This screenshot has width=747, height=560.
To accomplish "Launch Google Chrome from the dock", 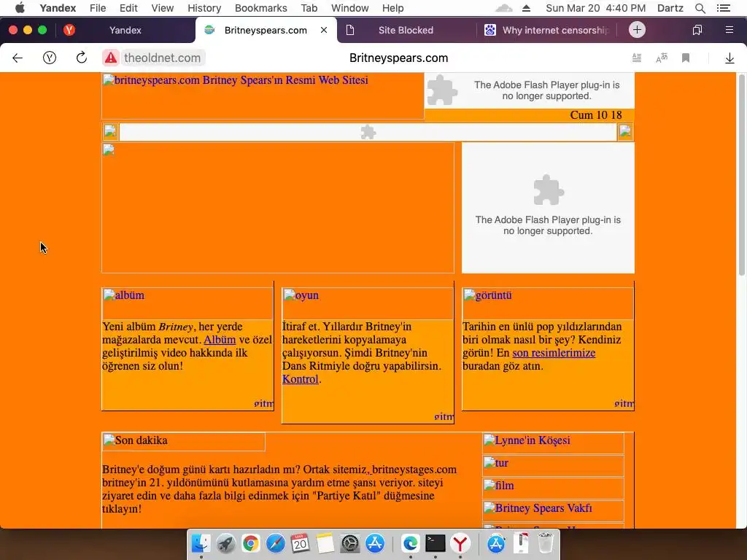I will (251, 543).
